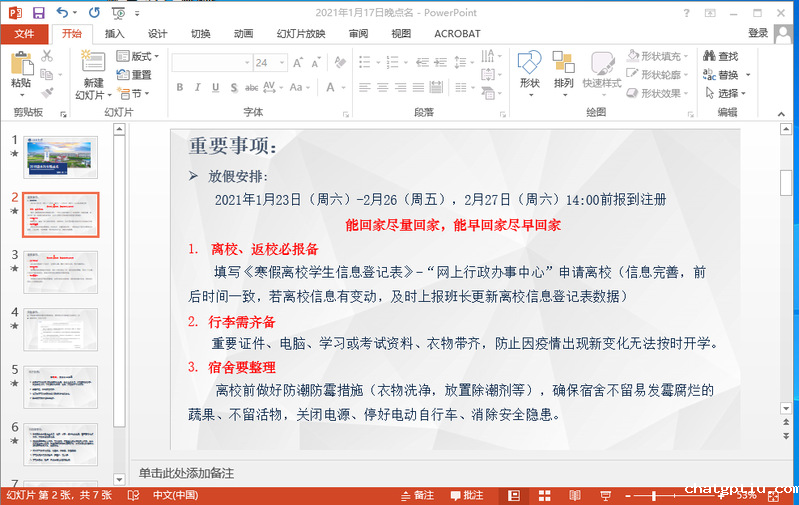Open Comments pane from status bar
Image resolution: width=799 pixels, height=505 pixels.
click(467, 495)
